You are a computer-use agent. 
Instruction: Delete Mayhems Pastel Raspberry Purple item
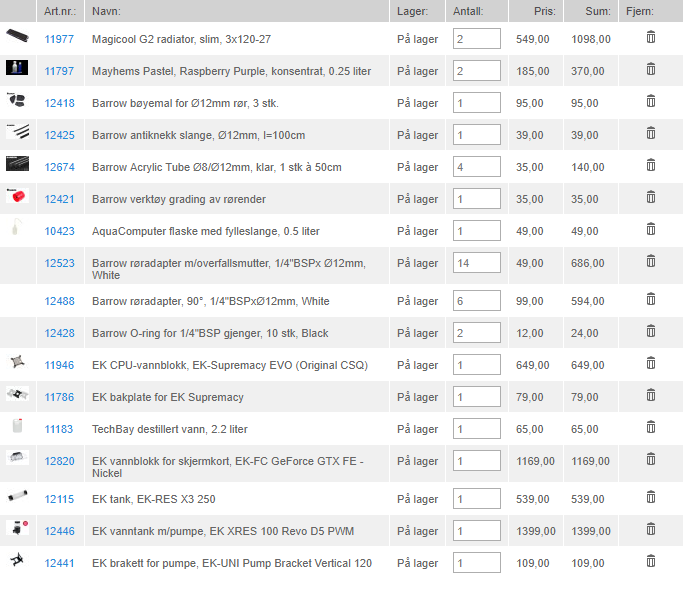coord(650,69)
